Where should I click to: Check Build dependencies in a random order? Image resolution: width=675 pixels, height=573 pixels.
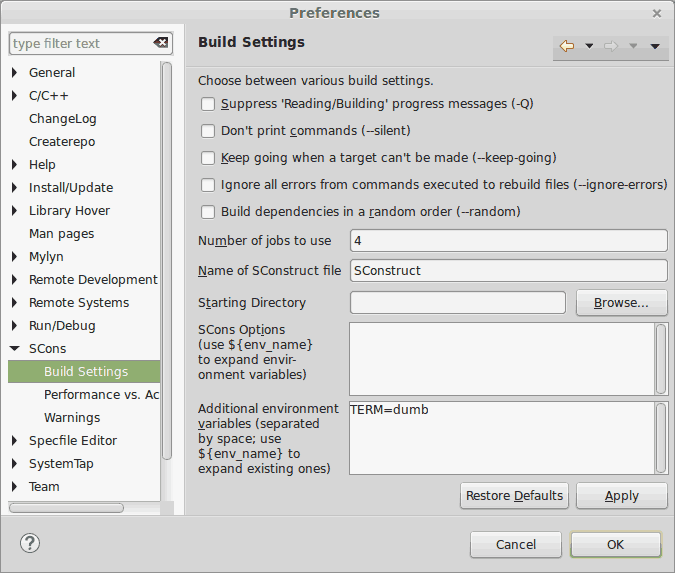[208, 212]
